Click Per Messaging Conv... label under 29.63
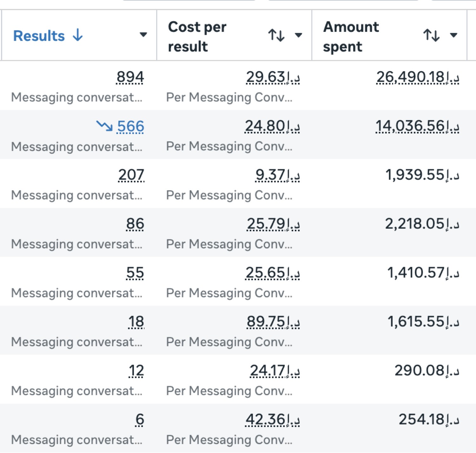This screenshot has width=476, height=453. click(229, 97)
